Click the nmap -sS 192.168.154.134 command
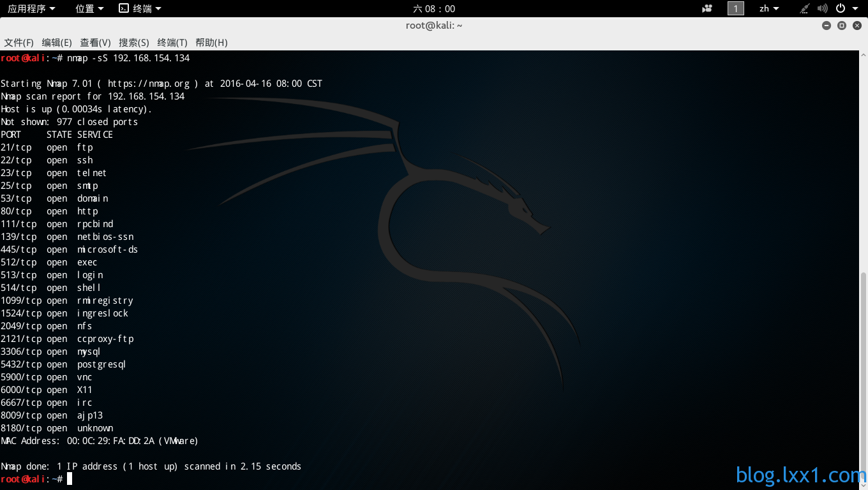The image size is (868, 490). [x=128, y=58]
